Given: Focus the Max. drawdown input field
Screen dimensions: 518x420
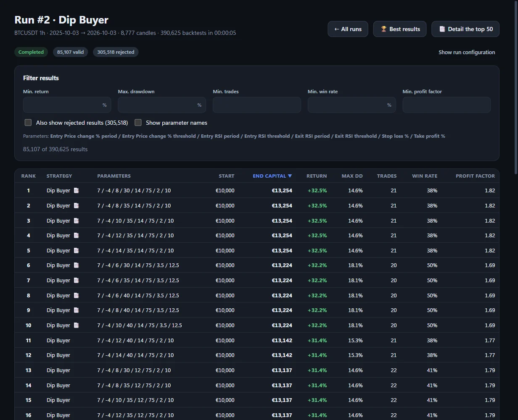Looking at the screenshot, I should [162, 105].
